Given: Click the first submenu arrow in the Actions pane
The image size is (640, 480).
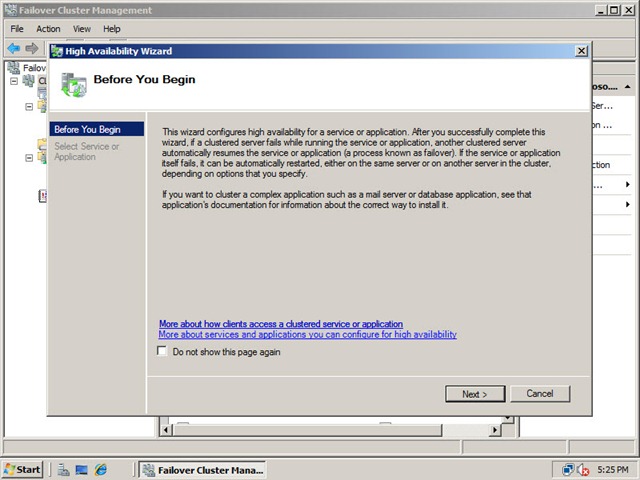Looking at the screenshot, I should click(628, 184).
